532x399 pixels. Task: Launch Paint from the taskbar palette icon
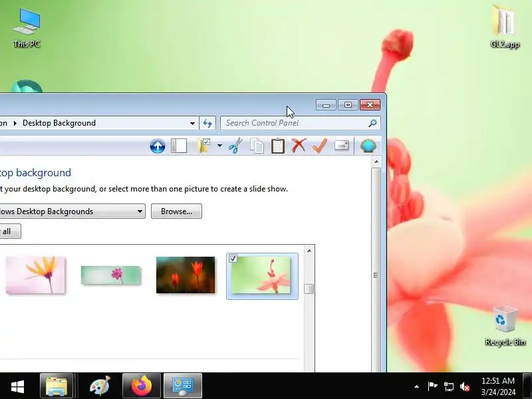click(x=100, y=386)
